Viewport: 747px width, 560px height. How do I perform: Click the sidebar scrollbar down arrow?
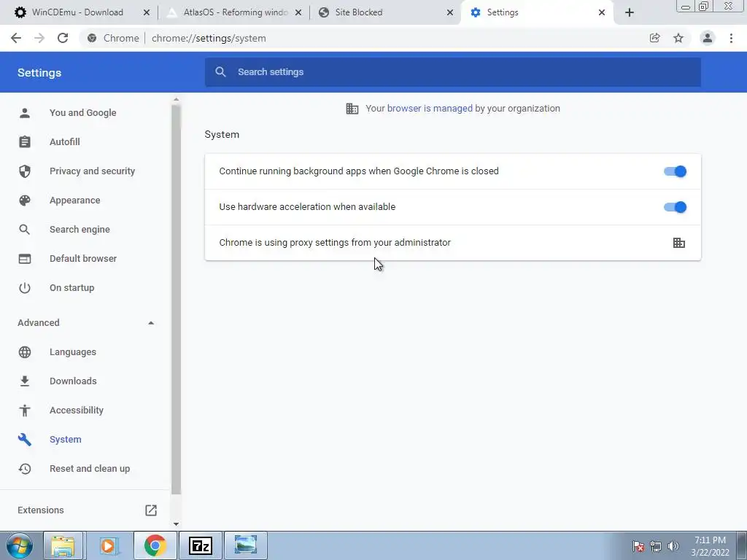pyautogui.click(x=177, y=524)
